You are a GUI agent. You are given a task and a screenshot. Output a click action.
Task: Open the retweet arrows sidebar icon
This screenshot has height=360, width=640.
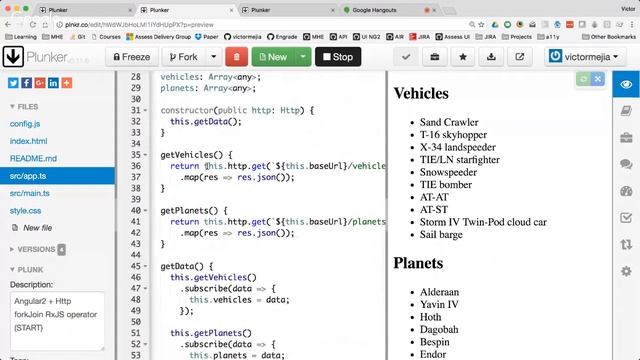click(x=626, y=244)
